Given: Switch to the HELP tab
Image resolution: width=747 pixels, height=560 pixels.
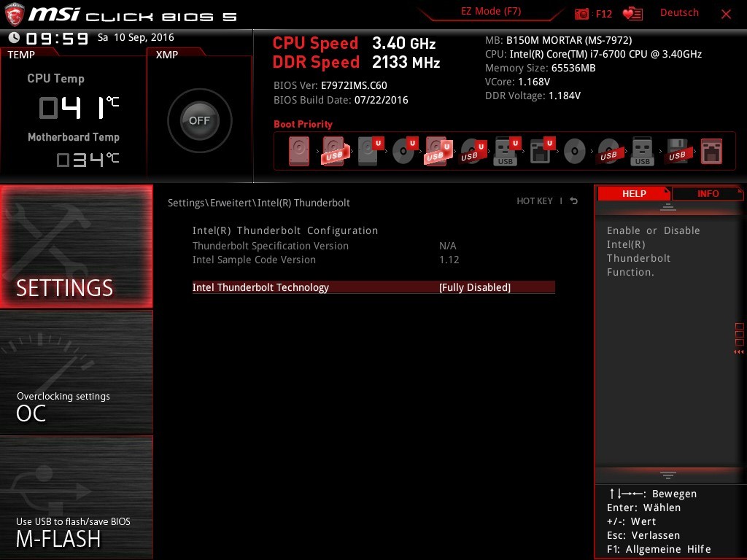Looking at the screenshot, I should 634,193.
